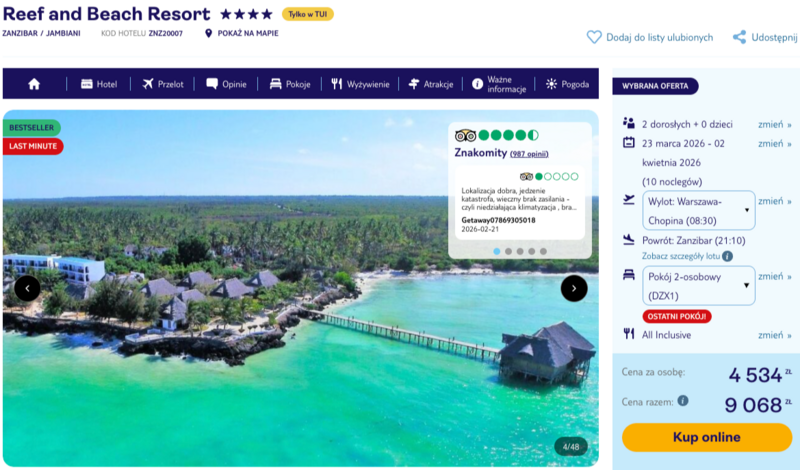800x470 pixels.
Task: Click the Pogoda weather tab
Action: tap(567, 84)
